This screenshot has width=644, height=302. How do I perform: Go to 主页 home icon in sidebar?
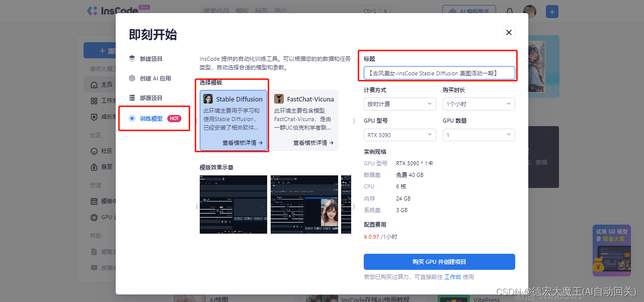pos(94,84)
